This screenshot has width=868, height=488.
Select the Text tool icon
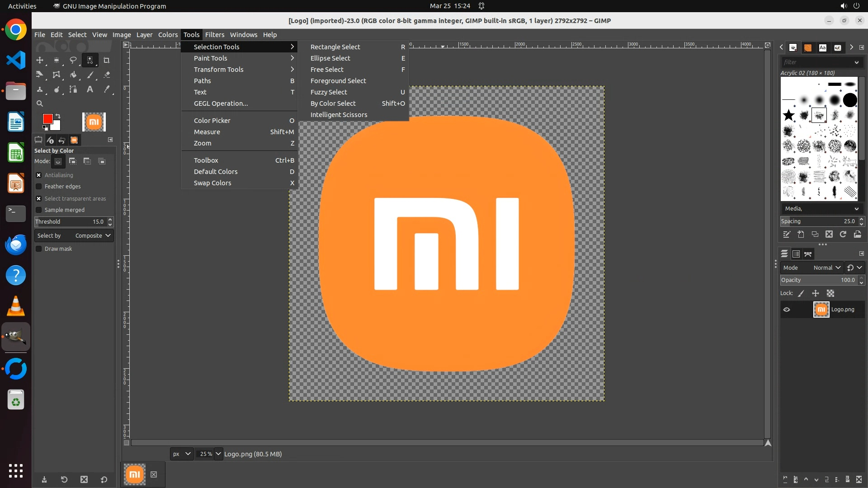[90, 89]
